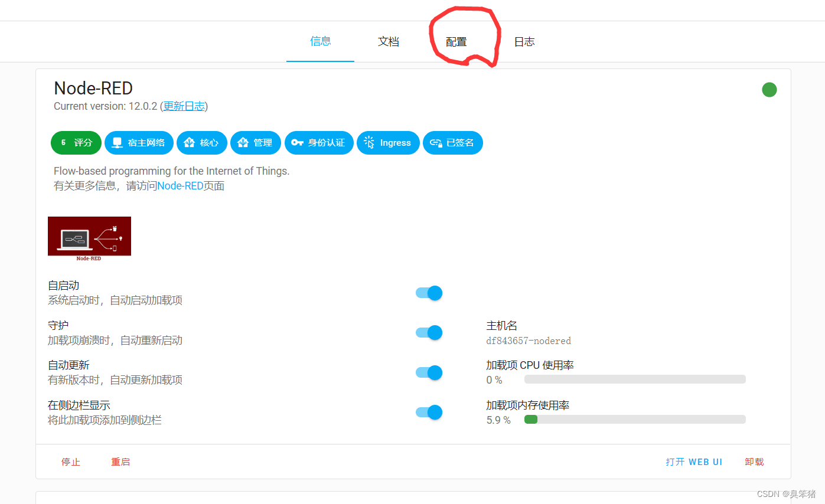Screen dimensions: 825x504
Task: Switch to the 日志 tab
Action: 524,41
